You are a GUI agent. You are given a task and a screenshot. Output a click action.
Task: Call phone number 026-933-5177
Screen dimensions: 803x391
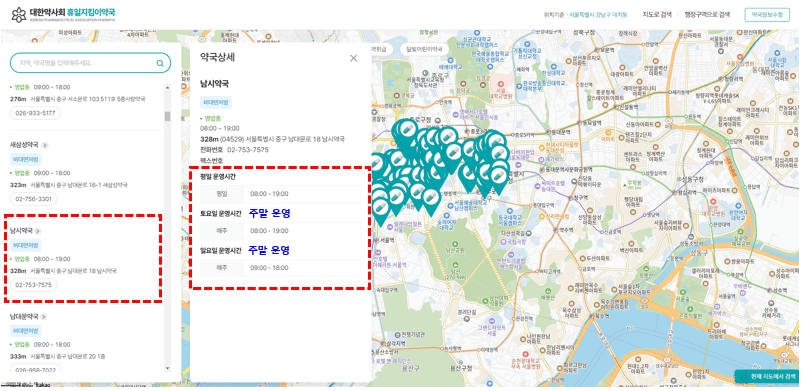pyautogui.click(x=35, y=113)
